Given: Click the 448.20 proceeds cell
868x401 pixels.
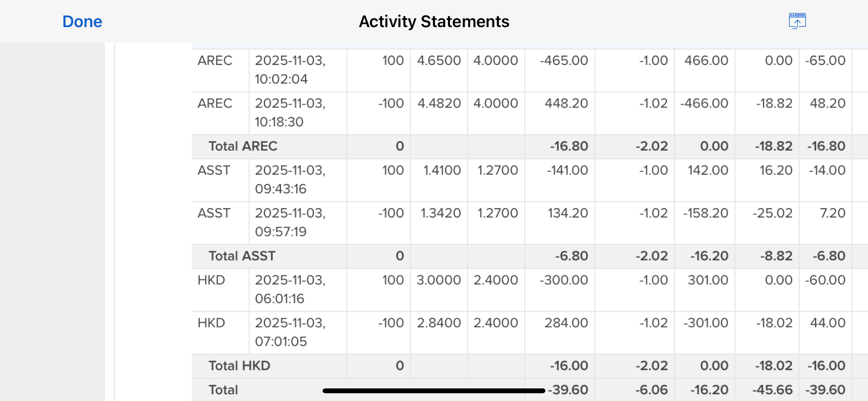Looking at the screenshot, I should [x=566, y=103].
